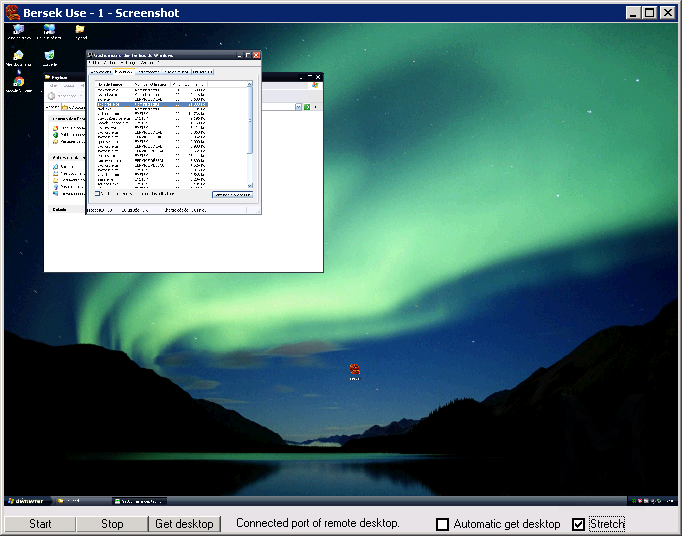
Task: Select the Chrome icon on remote desktop
Action: click(x=18, y=82)
